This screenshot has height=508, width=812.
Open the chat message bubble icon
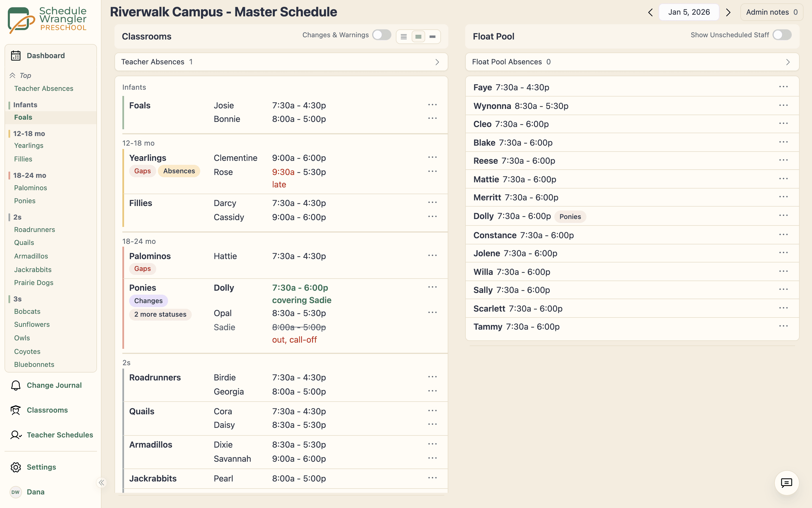787,483
